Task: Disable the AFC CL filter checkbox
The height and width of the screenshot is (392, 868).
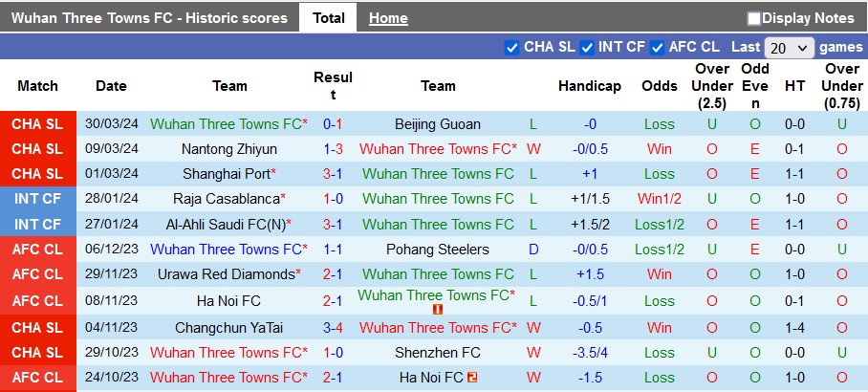Action: [x=657, y=47]
